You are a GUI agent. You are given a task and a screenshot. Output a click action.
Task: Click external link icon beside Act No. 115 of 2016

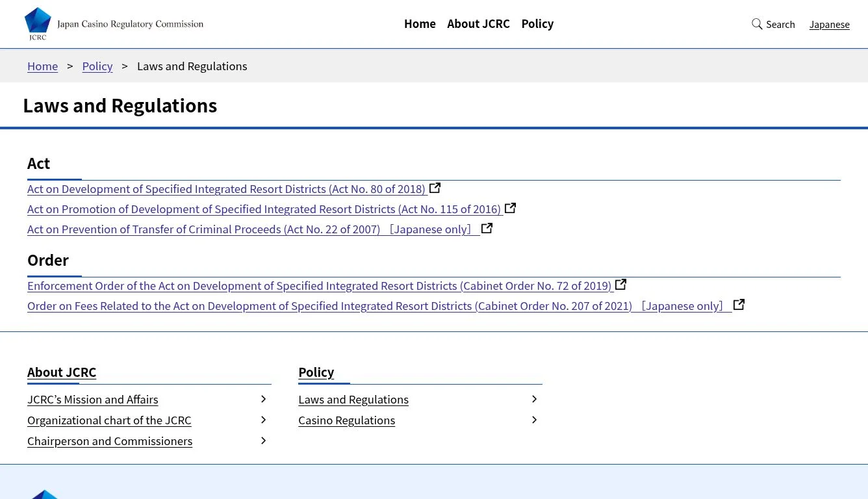pos(510,207)
